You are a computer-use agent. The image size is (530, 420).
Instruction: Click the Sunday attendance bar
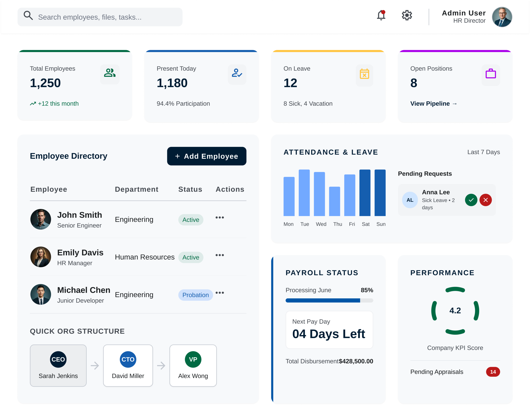pos(380,193)
